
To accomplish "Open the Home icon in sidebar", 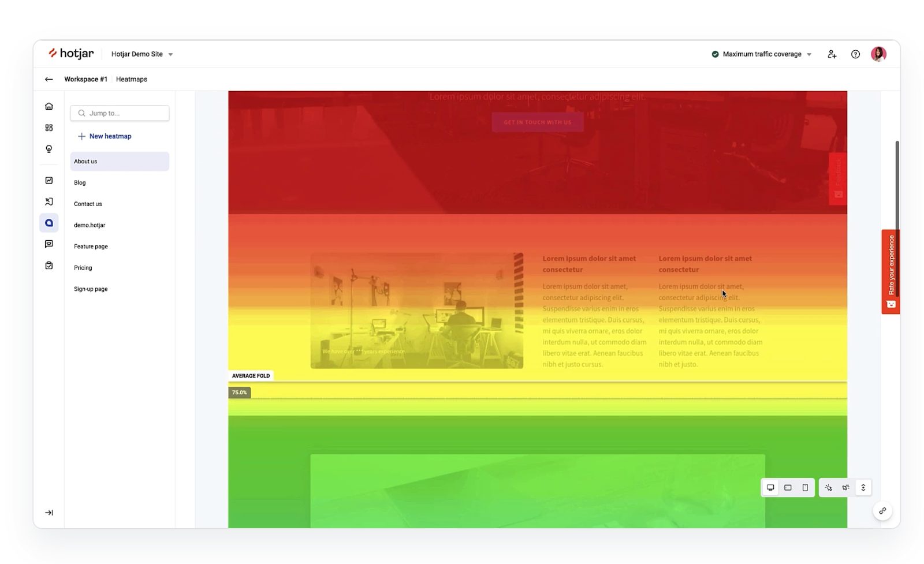I will pyautogui.click(x=49, y=106).
